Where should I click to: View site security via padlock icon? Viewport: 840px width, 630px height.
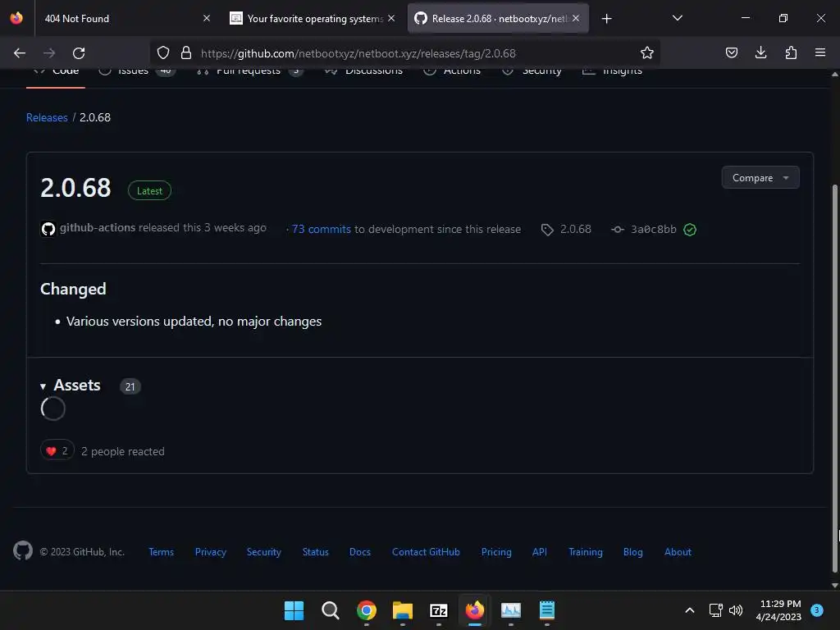186,53
